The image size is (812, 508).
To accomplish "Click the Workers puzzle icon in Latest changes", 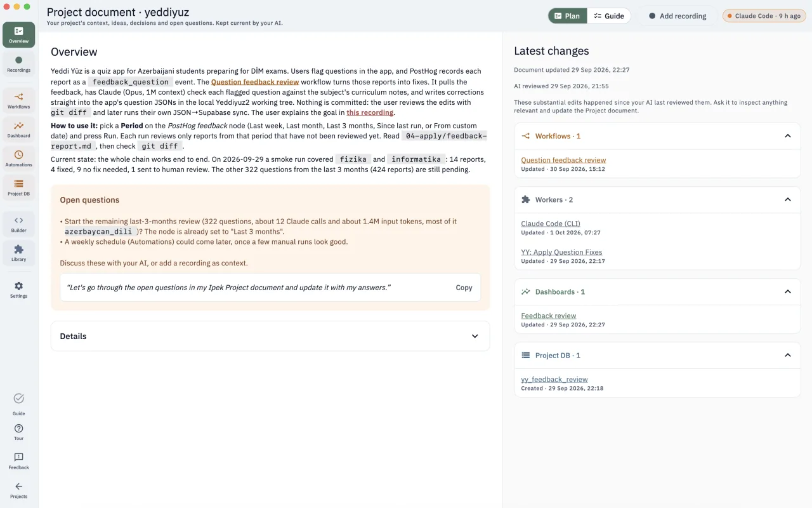I will point(525,199).
